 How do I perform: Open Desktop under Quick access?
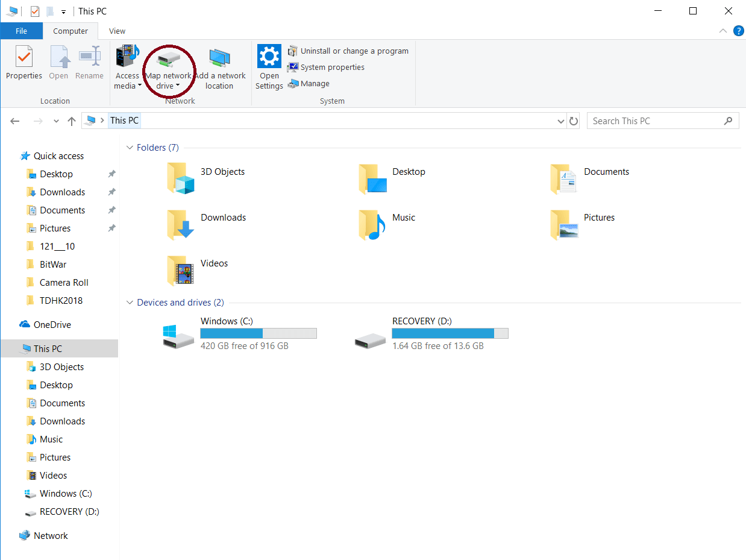pyautogui.click(x=56, y=174)
